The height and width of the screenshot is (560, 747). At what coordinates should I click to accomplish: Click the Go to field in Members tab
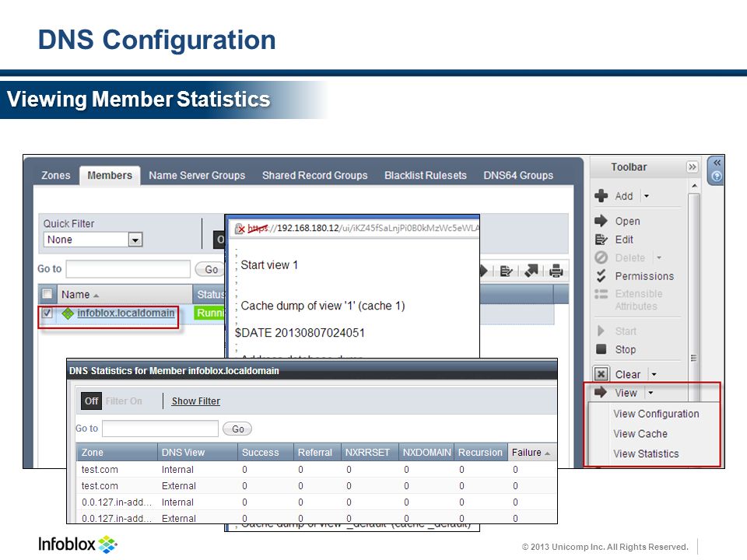[128, 269]
